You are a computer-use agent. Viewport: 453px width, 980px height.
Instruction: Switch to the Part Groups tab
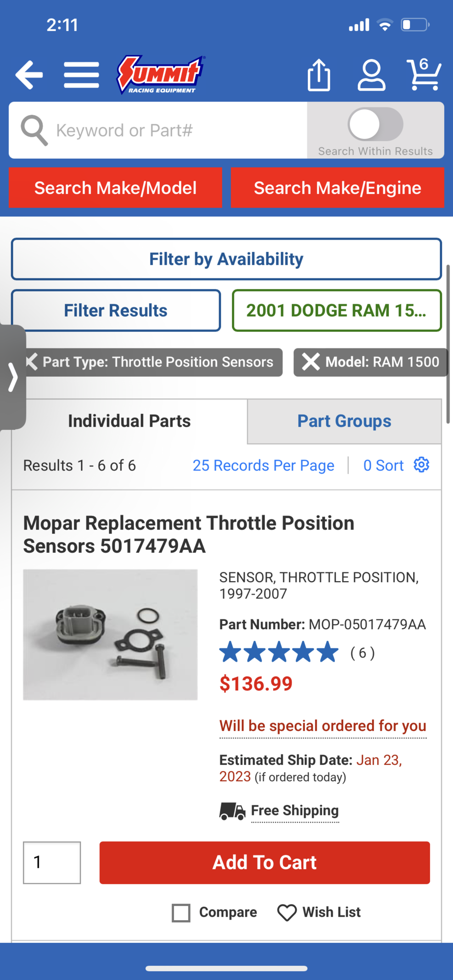coord(344,421)
